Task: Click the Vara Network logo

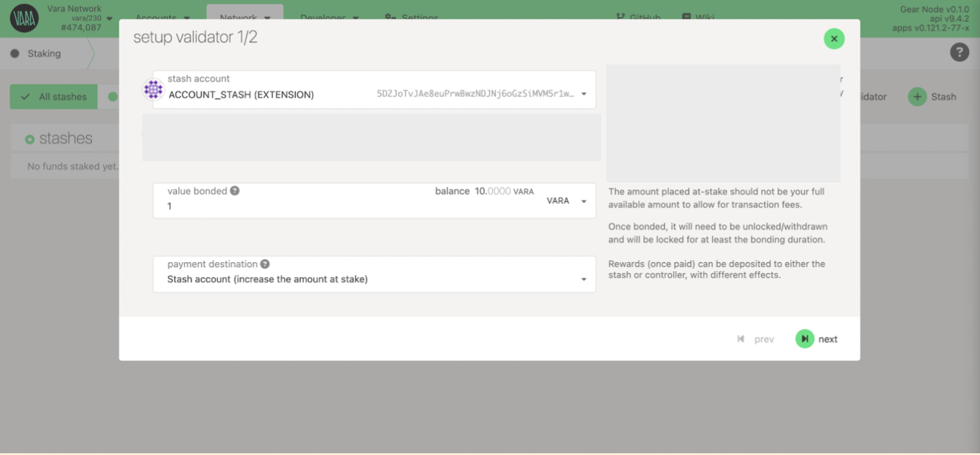Action: [24, 18]
